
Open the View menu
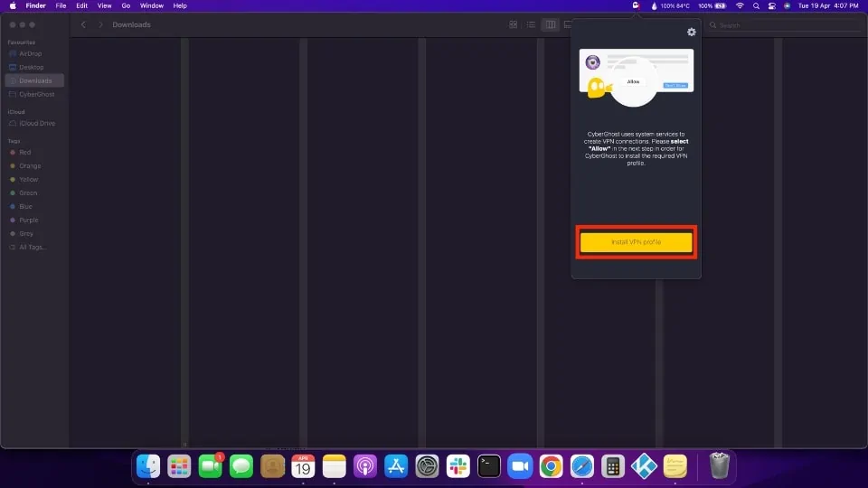104,5
